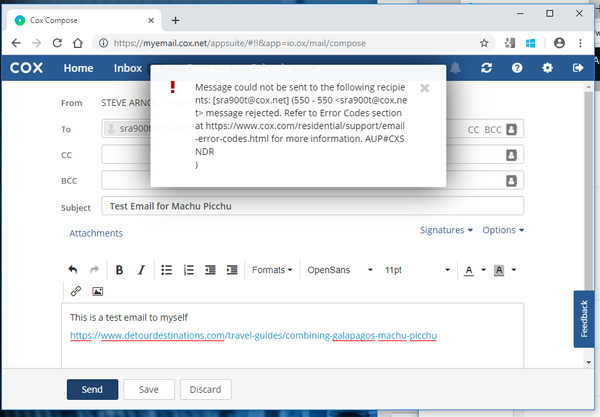Increase indent of the text
The height and width of the screenshot is (417, 600).
point(232,270)
